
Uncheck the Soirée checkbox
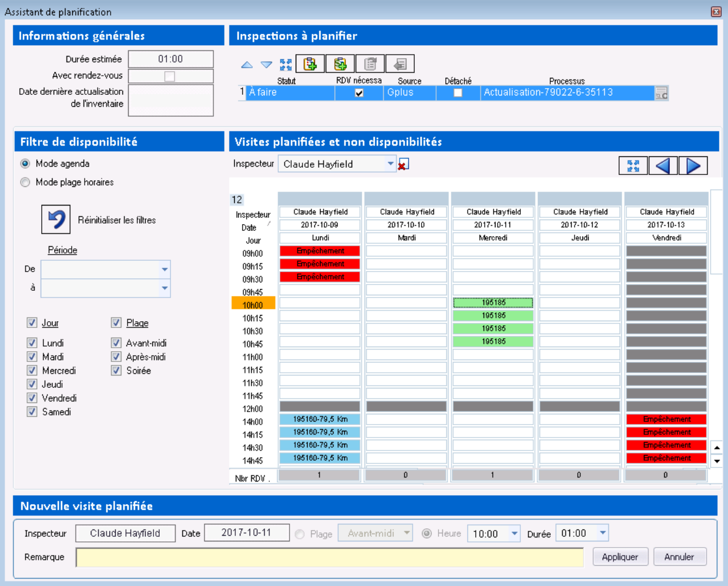pos(116,370)
